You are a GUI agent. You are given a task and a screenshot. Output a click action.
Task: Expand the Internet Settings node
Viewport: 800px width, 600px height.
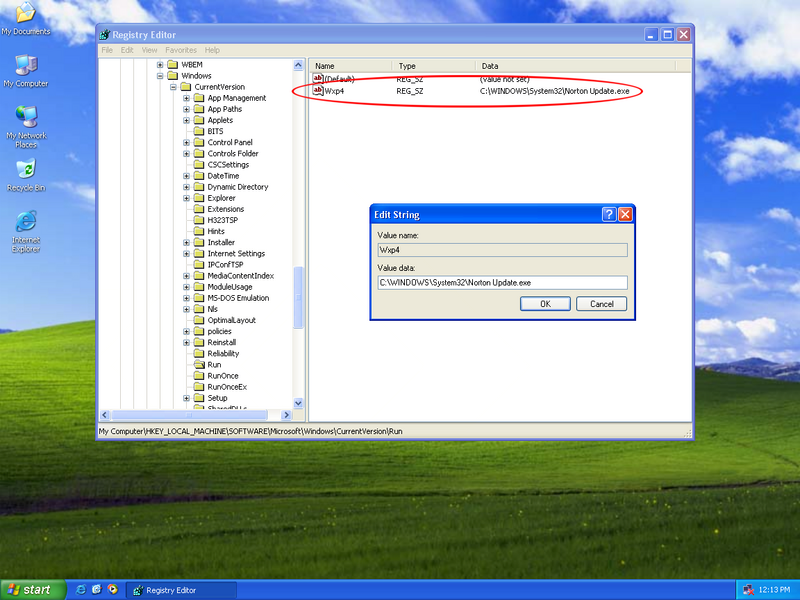pyautogui.click(x=186, y=254)
